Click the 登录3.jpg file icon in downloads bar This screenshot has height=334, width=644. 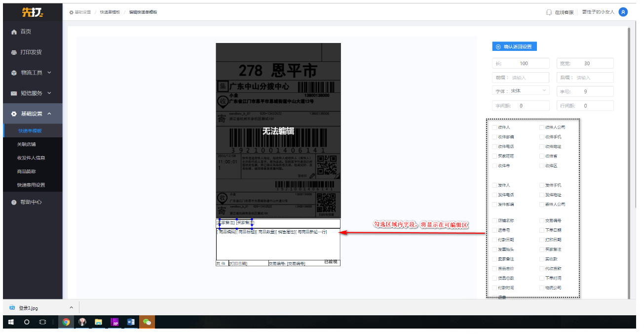click(12, 308)
